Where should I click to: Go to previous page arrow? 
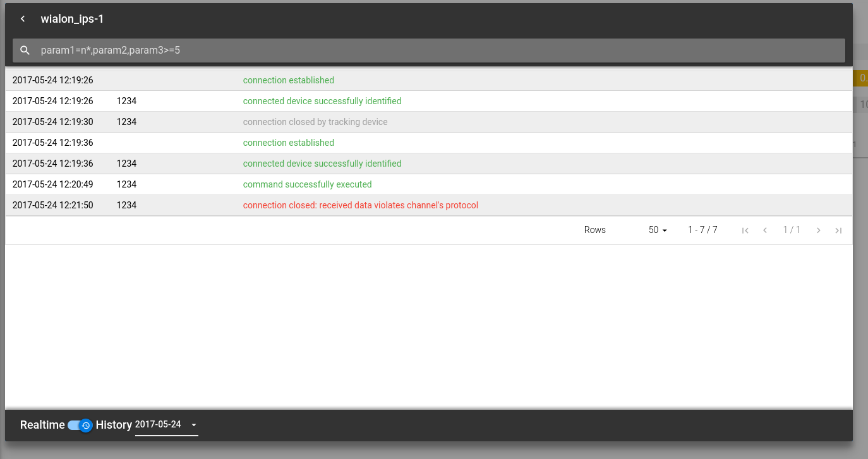coord(765,230)
